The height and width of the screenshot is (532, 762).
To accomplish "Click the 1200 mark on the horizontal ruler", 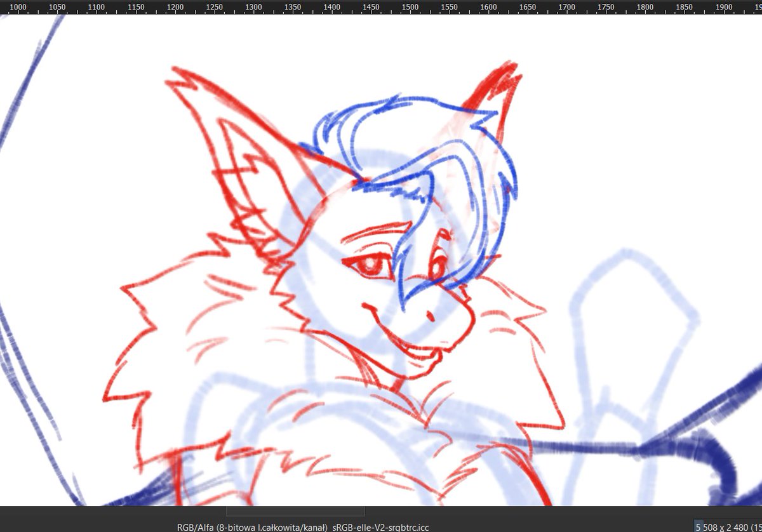I will [175, 7].
